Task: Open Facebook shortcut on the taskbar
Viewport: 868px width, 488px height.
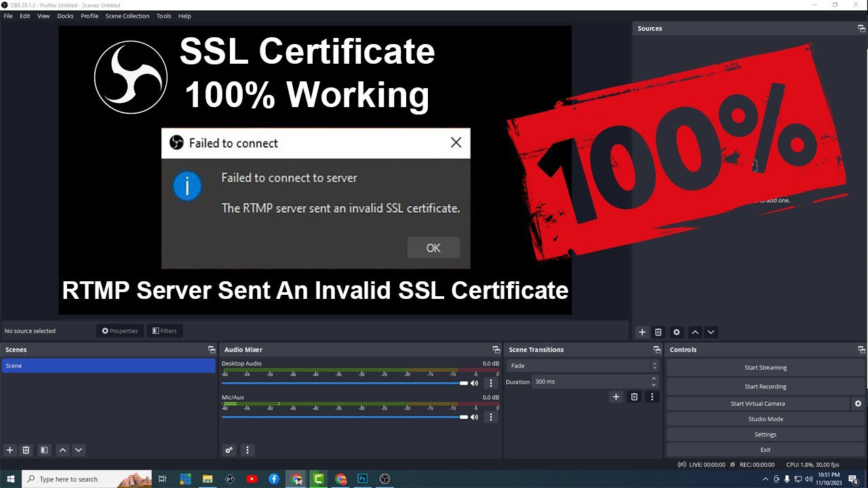Action: (x=274, y=479)
